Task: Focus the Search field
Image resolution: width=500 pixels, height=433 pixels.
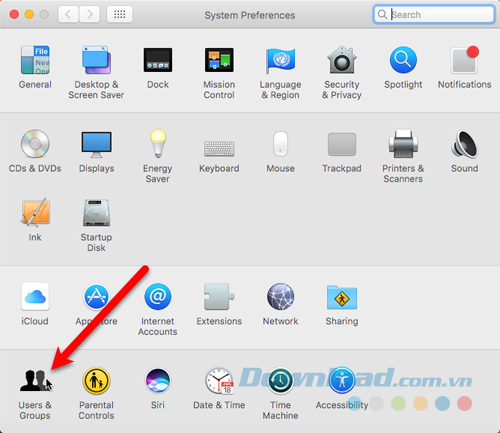Action: (434, 14)
